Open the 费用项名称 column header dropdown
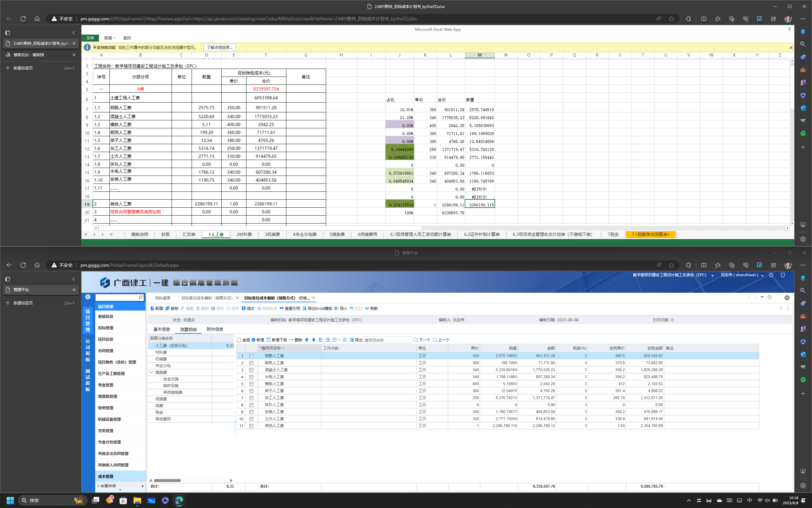Image resolution: width=812 pixels, height=508 pixels. pyautogui.click(x=283, y=348)
